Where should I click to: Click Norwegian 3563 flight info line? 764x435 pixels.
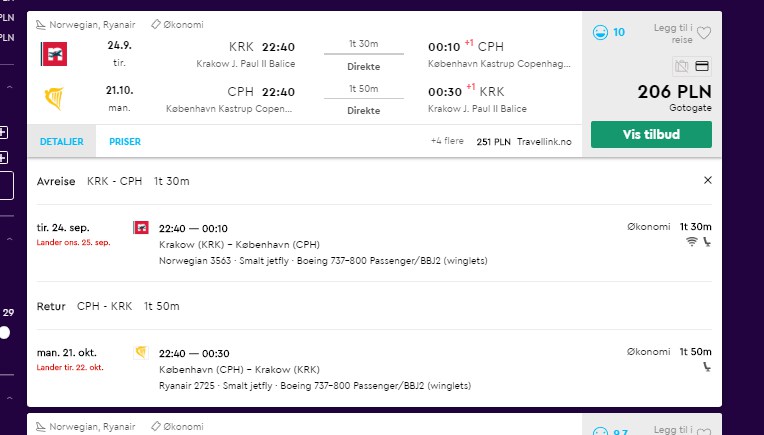coord(323,261)
